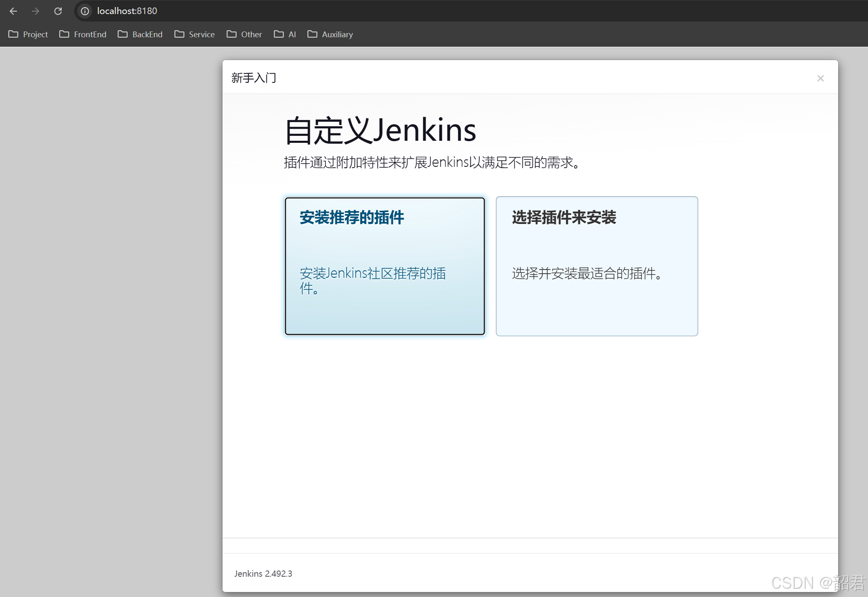
Task: Click the Jenkins 2.492.3 version text
Action: point(263,573)
